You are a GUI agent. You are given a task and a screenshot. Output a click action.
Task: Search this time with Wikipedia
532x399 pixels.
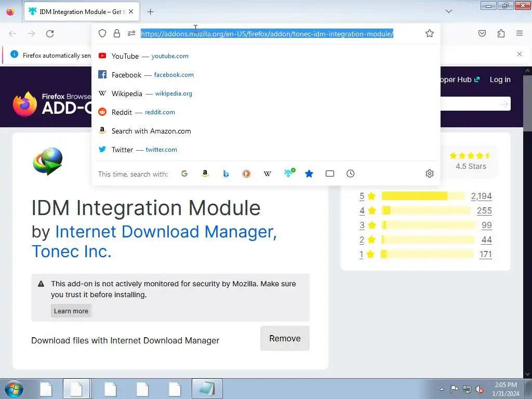(268, 174)
